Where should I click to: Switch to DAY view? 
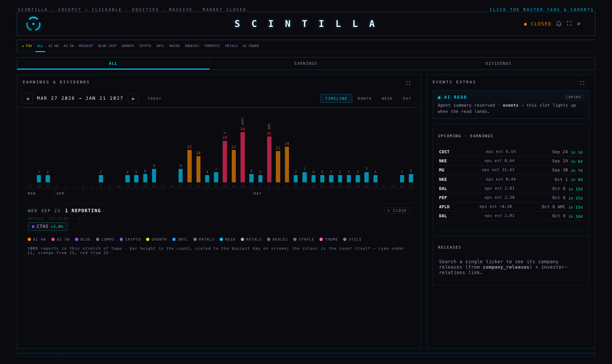click(x=407, y=98)
